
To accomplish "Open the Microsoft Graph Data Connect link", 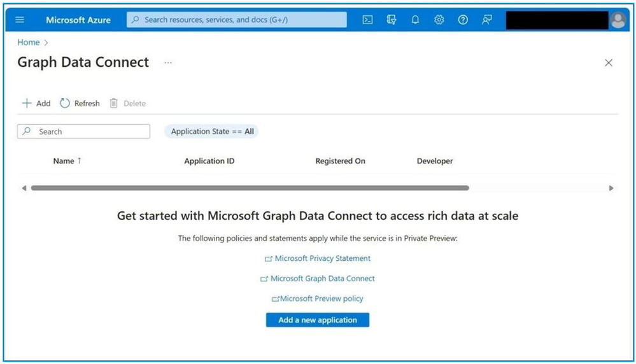I will point(318,279).
